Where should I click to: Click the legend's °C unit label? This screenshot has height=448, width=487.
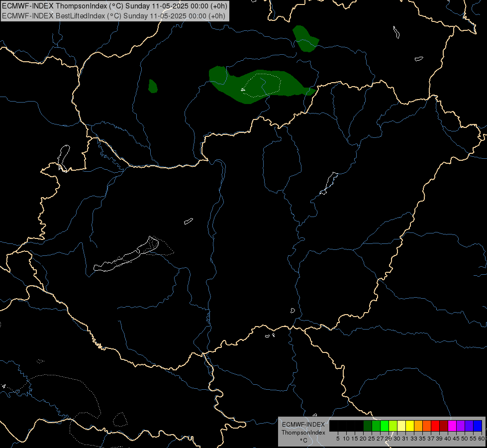click(x=304, y=441)
